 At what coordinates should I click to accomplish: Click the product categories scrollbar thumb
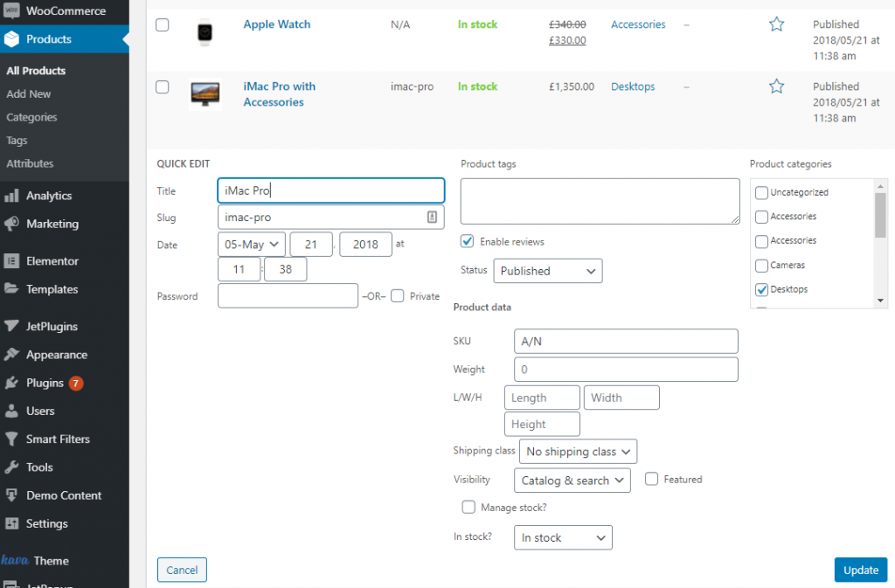(x=880, y=215)
